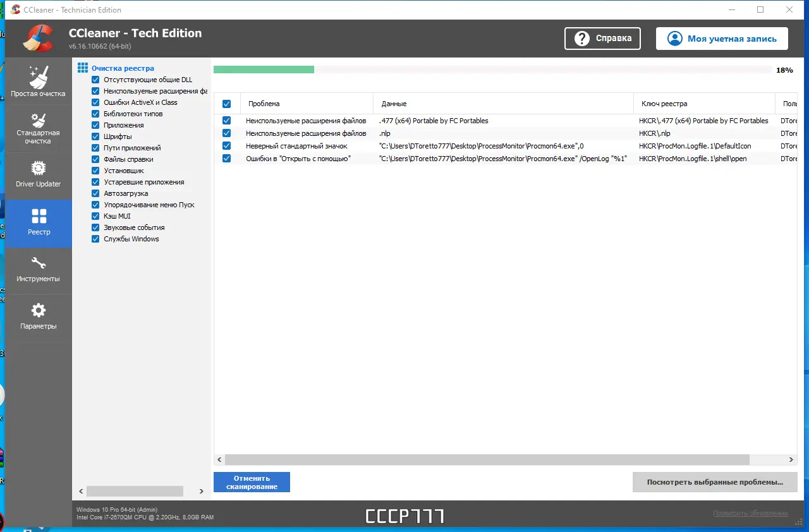Image resolution: width=809 pixels, height=532 pixels.
Task: Toggle Устаревшие приложения checkbox
Action: click(95, 182)
